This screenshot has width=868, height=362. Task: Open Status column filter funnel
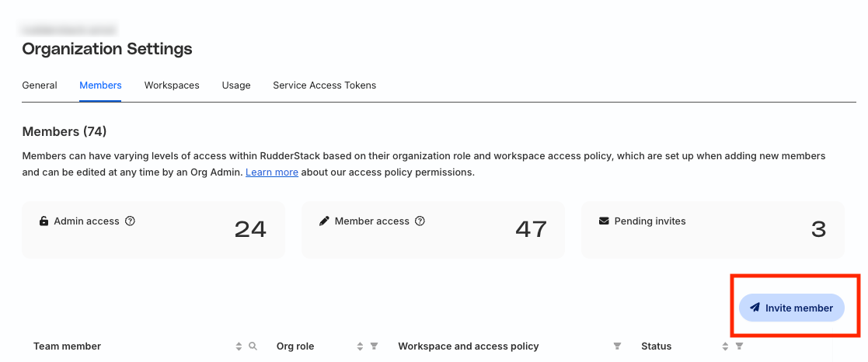739,346
